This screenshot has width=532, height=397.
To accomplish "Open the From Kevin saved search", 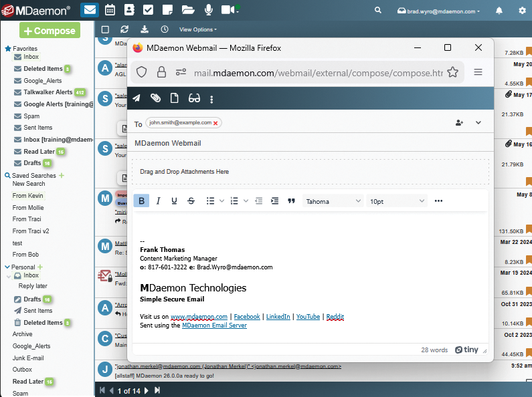I will pyautogui.click(x=28, y=195).
